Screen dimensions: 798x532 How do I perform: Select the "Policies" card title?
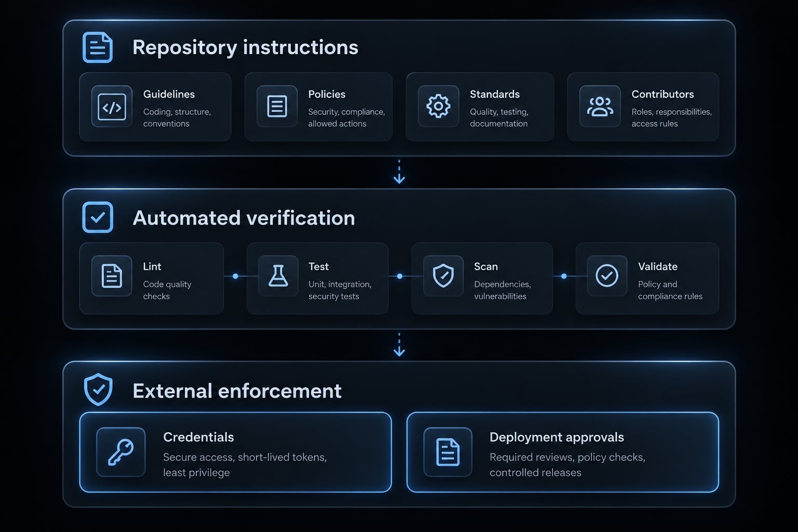point(327,94)
